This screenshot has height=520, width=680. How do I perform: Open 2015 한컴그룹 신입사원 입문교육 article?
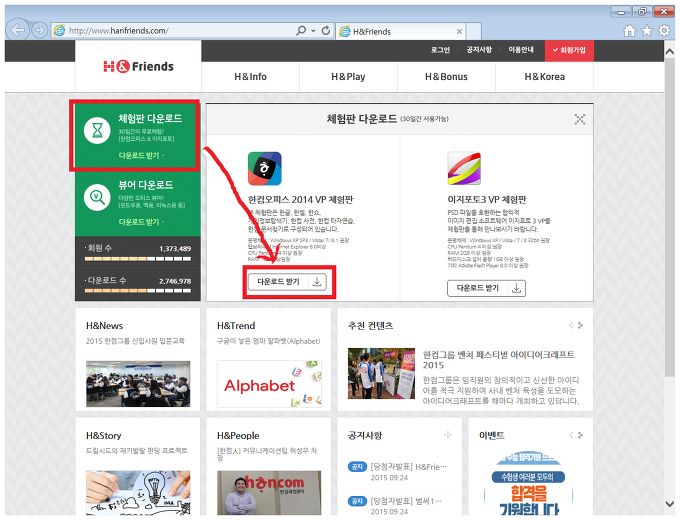click(x=135, y=341)
